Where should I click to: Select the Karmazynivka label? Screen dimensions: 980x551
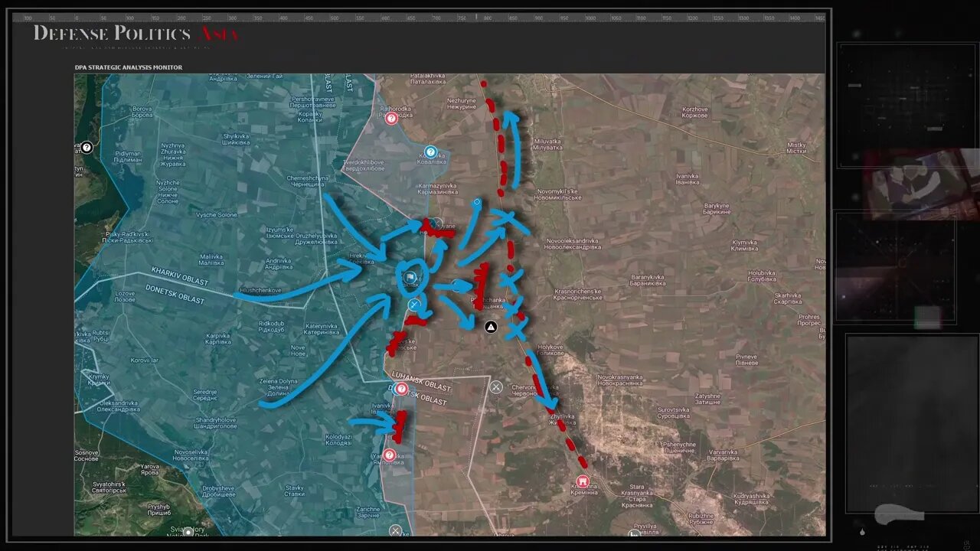coord(438,189)
